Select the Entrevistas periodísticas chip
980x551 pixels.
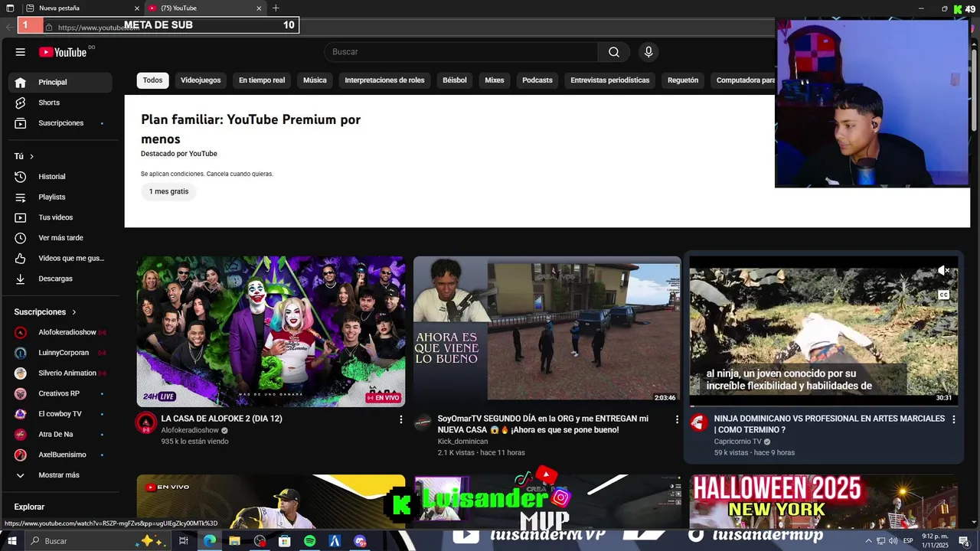[x=610, y=80]
